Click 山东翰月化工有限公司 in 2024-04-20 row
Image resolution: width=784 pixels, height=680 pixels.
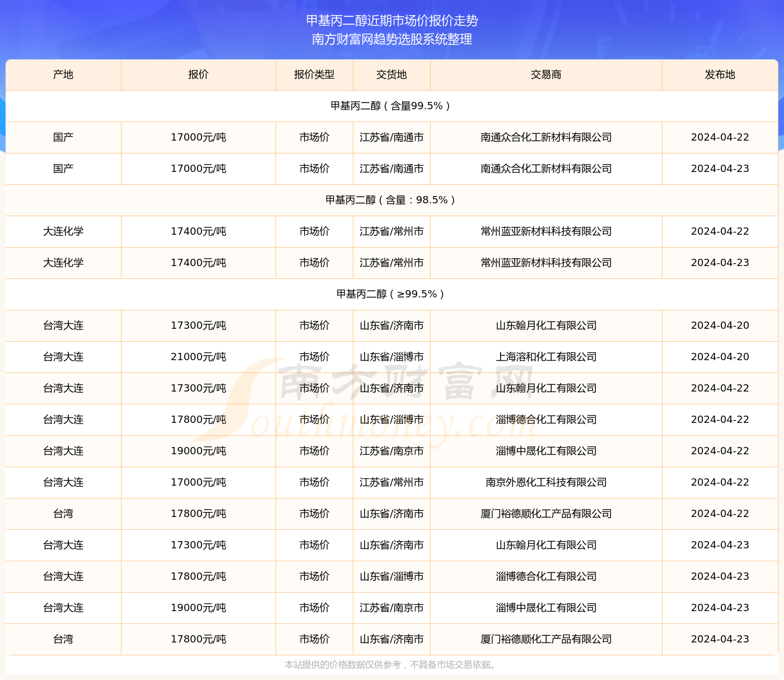click(x=546, y=325)
